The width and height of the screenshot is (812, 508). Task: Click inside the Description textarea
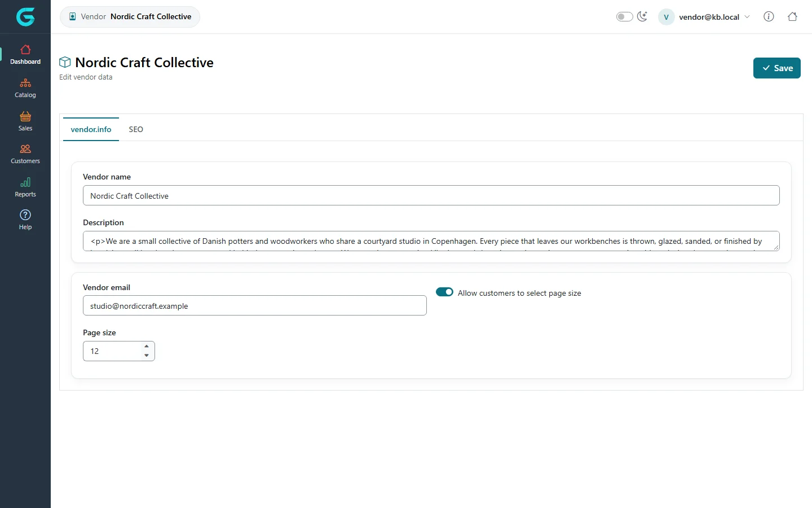431,241
